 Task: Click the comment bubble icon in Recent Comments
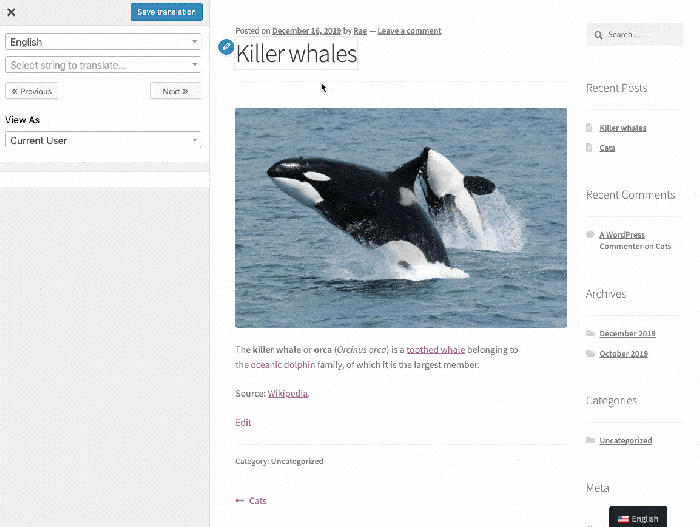[x=590, y=234]
